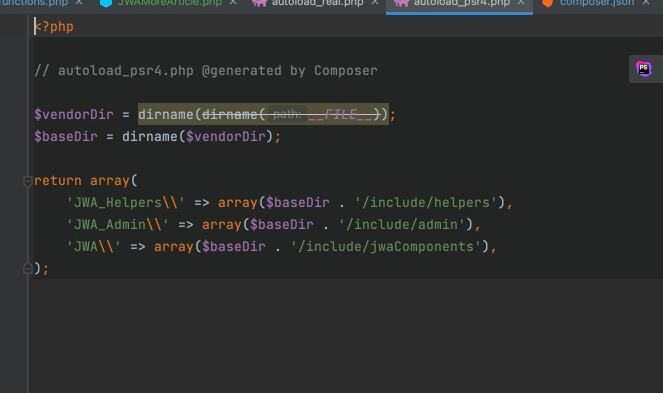The image size is (663, 393).
Task: Switch to the JWAMoreArticle.php tab
Action: pos(170,3)
